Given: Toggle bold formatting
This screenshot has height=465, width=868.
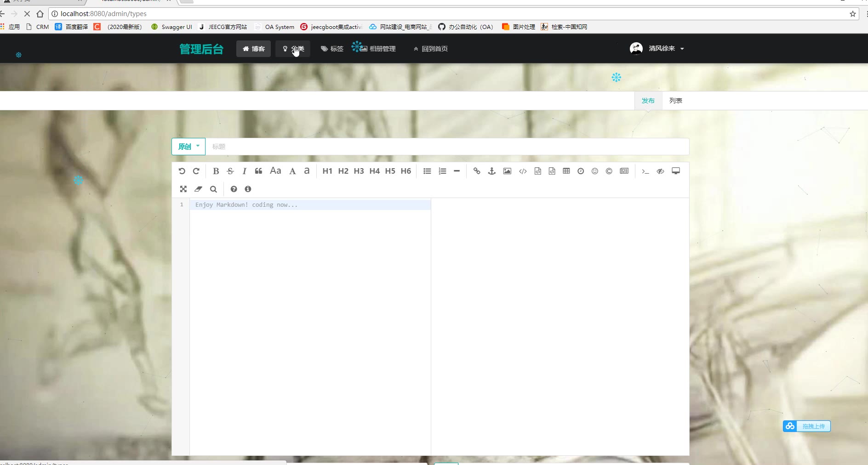Looking at the screenshot, I should coord(216,171).
